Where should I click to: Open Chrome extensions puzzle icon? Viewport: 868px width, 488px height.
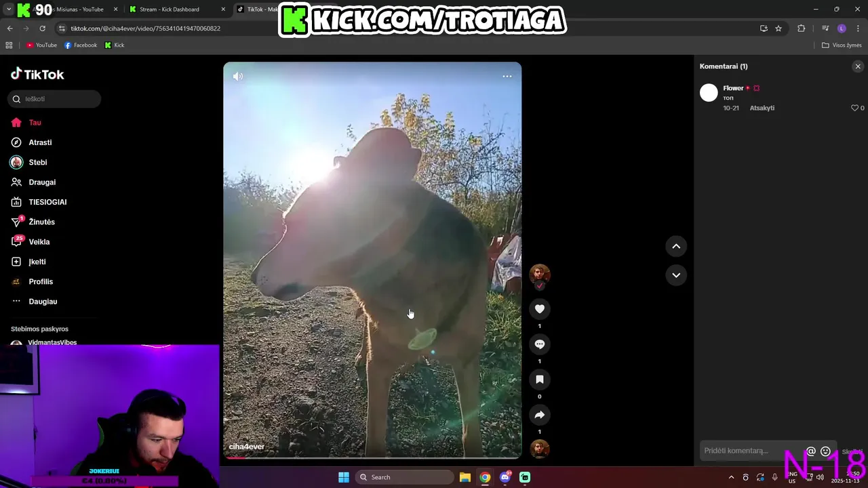point(802,28)
